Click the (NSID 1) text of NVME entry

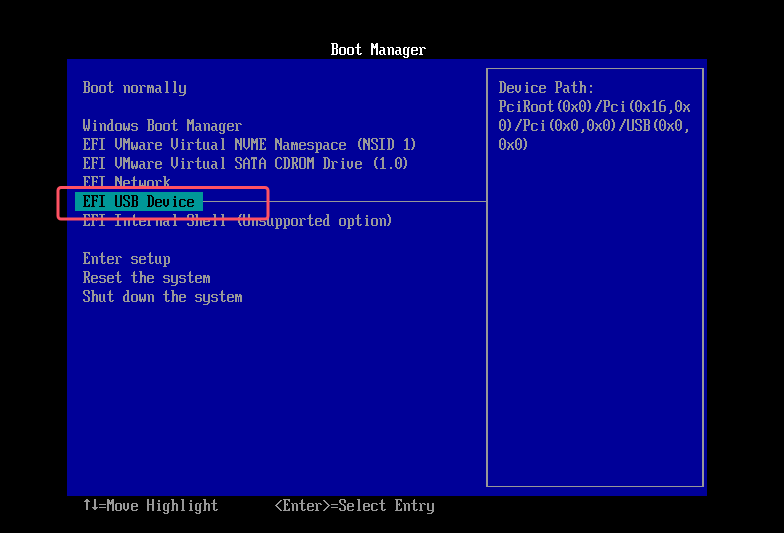(386, 145)
